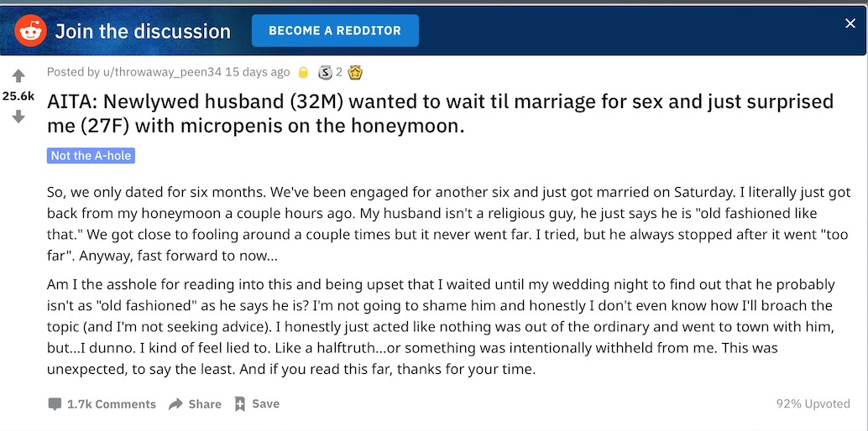This screenshot has width=868, height=431.
Task: Click the 25.6k vote score
Action: coord(18,96)
